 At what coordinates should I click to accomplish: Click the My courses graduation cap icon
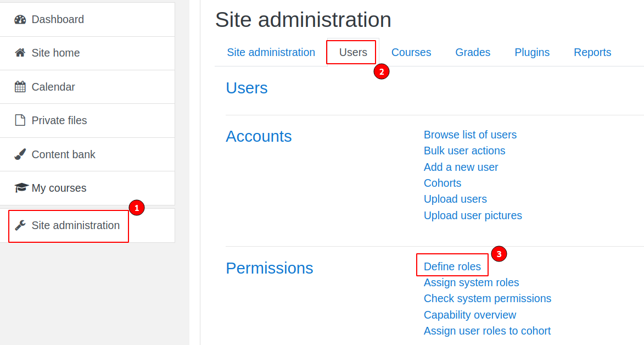pos(21,188)
